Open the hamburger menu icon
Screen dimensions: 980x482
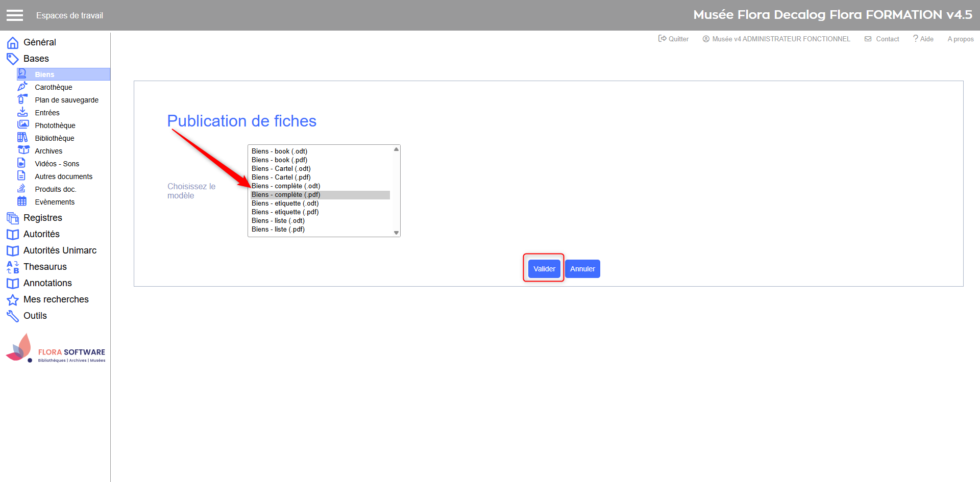15,15
